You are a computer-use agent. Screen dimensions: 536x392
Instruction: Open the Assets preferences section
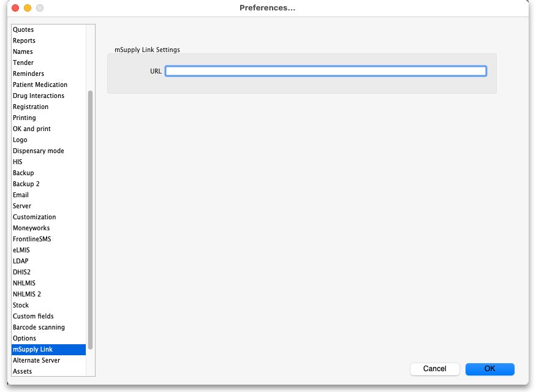point(23,371)
